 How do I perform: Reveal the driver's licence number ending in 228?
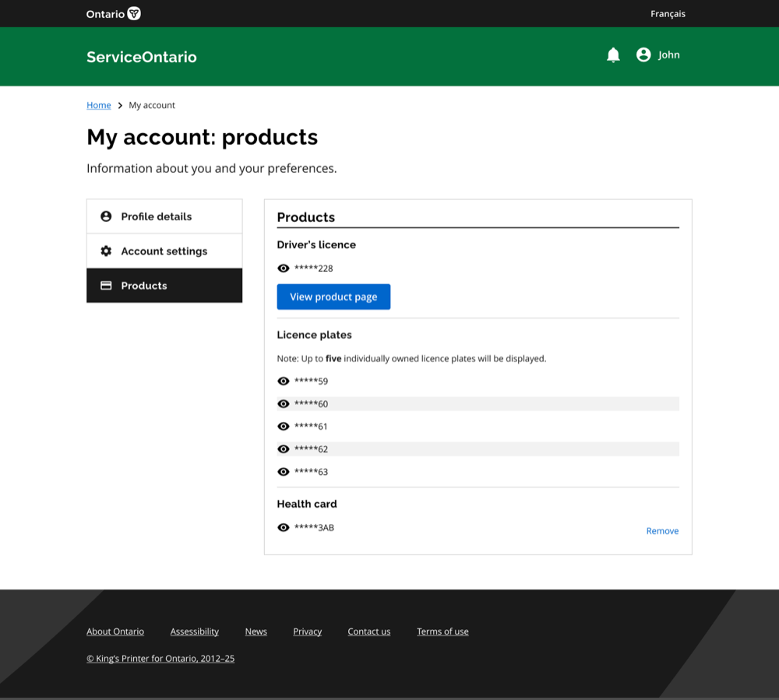[x=284, y=269]
